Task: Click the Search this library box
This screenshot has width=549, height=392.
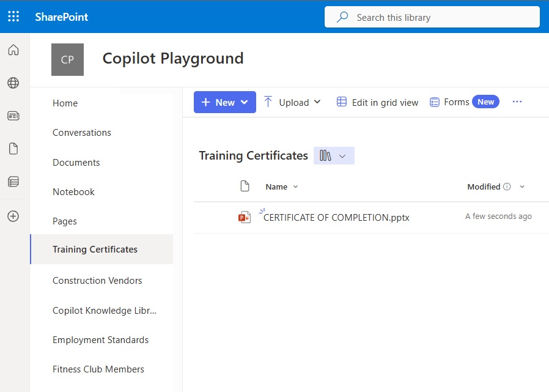Action: point(432,17)
